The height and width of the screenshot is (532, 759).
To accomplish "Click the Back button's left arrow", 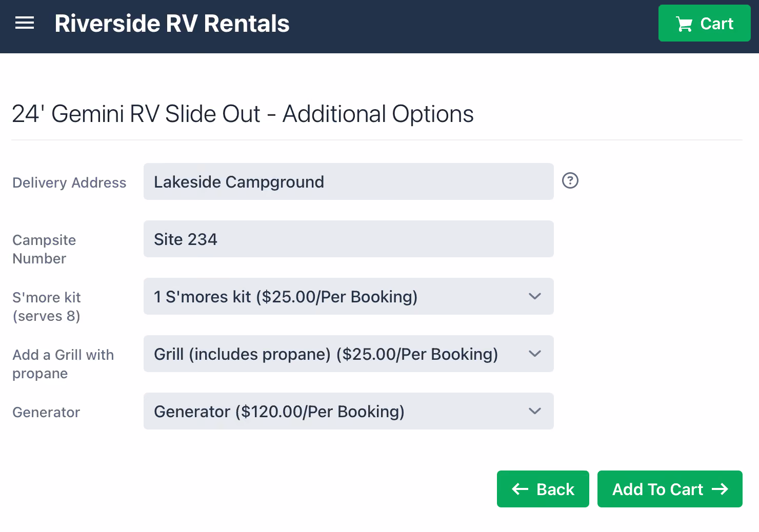I will [520, 489].
